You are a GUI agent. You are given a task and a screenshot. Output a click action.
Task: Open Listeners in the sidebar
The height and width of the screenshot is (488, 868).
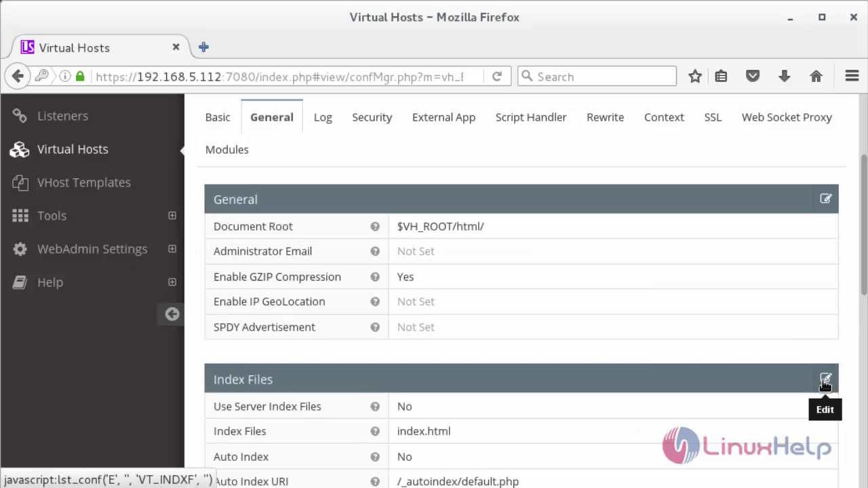(62, 116)
